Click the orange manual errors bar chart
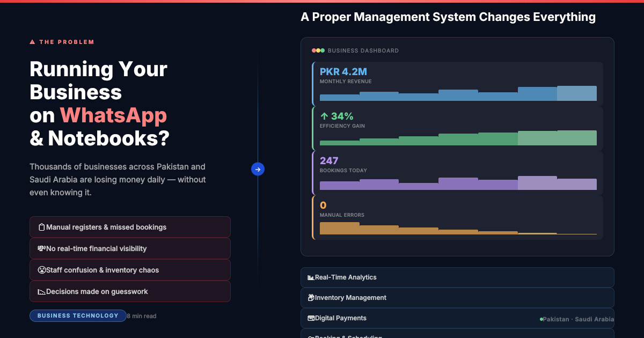This screenshot has height=338, width=644. click(458, 228)
